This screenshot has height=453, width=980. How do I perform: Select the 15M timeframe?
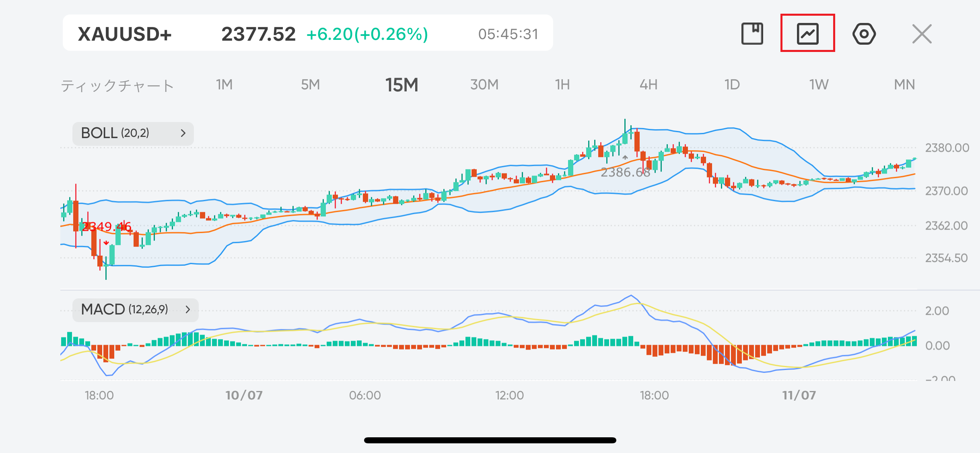pos(401,85)
